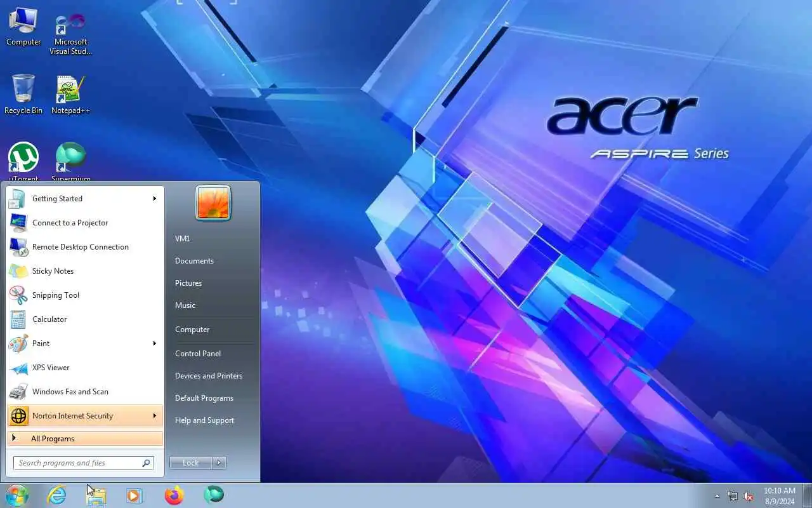Launch Supermium desktop shortcut
The width and height of the screenshot is (812, 508).
pos(70,162)
